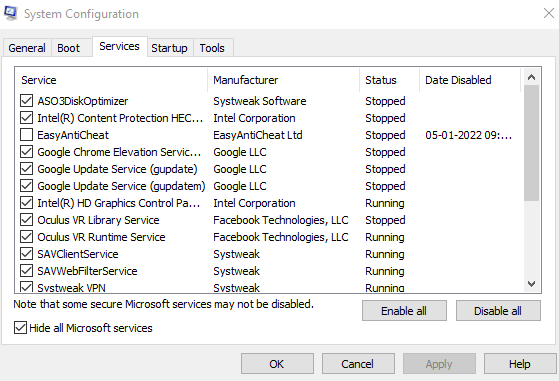Open Help for System Configuration
The height and width of the screenshot is (381, 559).
click(520, 364)
